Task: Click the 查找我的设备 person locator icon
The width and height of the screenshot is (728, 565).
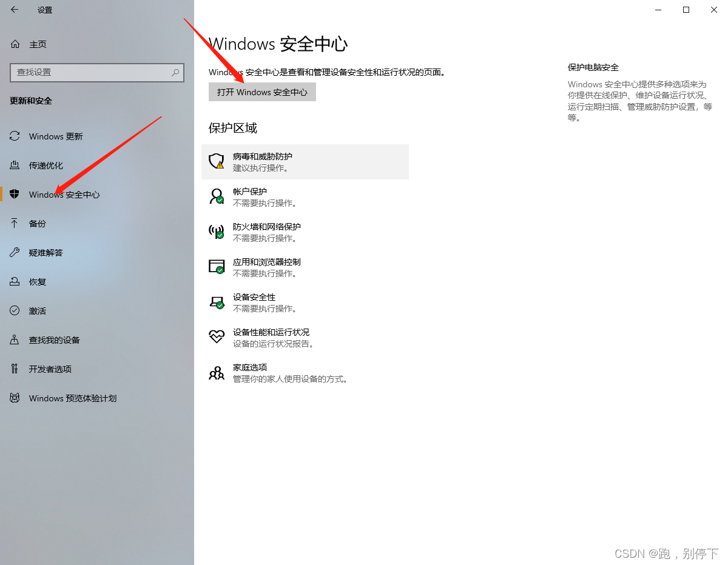Action: (x=15, y=340)
